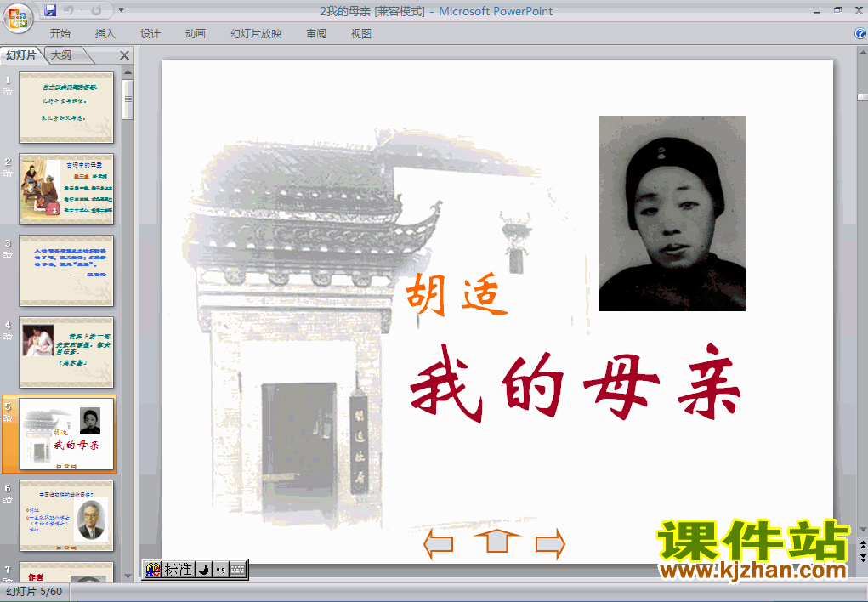Click the thumbnail pane scroll-up arrow

pos(128,72)
